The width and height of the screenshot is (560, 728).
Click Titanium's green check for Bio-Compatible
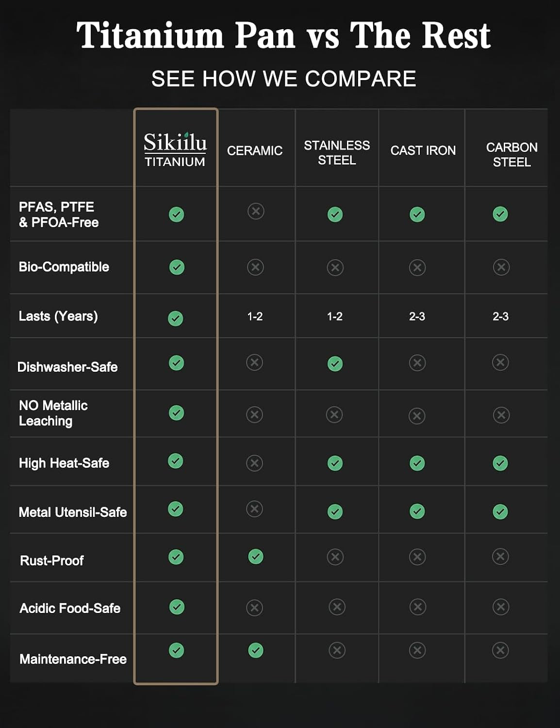pos(177,267)
